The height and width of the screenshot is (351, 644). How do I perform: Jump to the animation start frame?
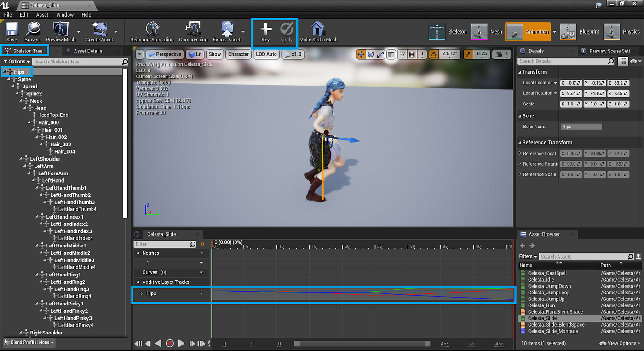[138, 344]
